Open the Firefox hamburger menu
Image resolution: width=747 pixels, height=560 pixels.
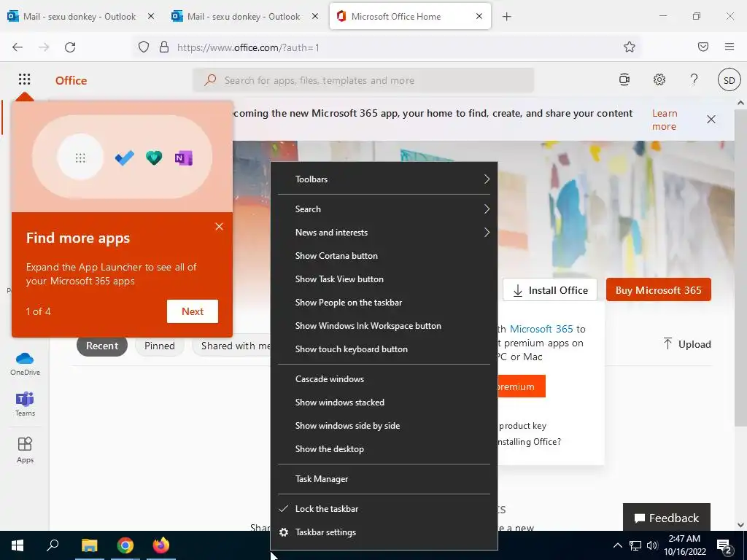[x=729, y=47]
